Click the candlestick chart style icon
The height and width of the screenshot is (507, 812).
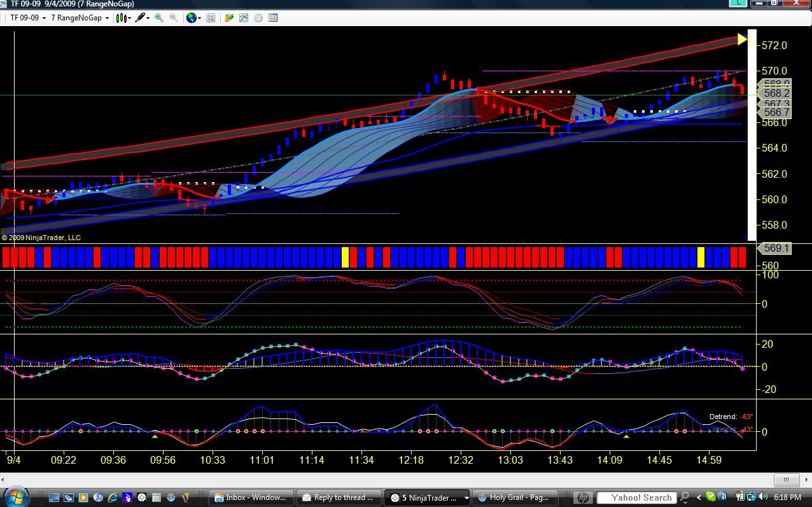[121, 18]
